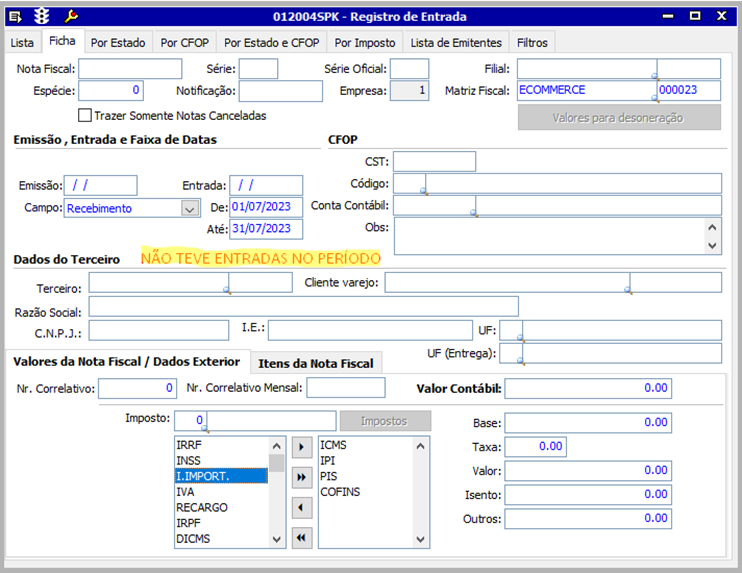The height and width of the screenshot is (573, 742).
Task: Click the Nota Fiscal input field
Action: [x=130, y=69]
